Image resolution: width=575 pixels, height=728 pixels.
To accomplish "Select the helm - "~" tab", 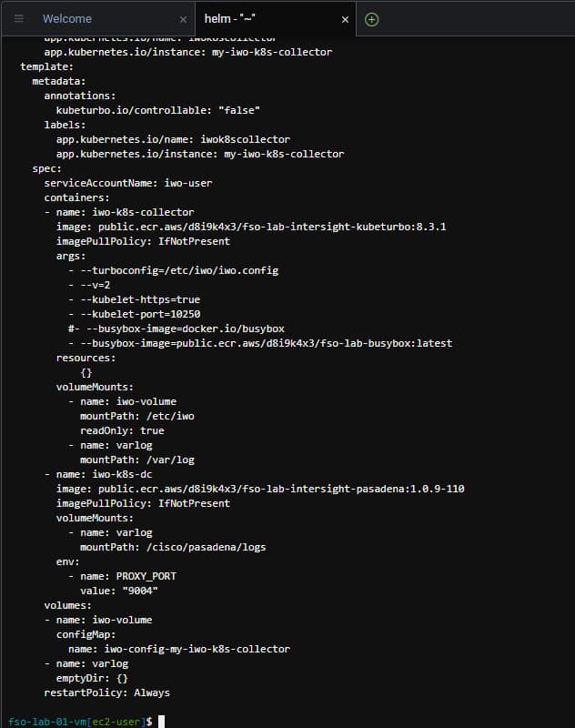I will click(x=229, y=18).
